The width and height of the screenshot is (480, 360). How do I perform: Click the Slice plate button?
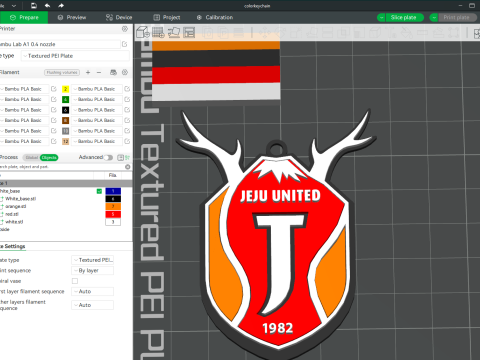point(404,17)
